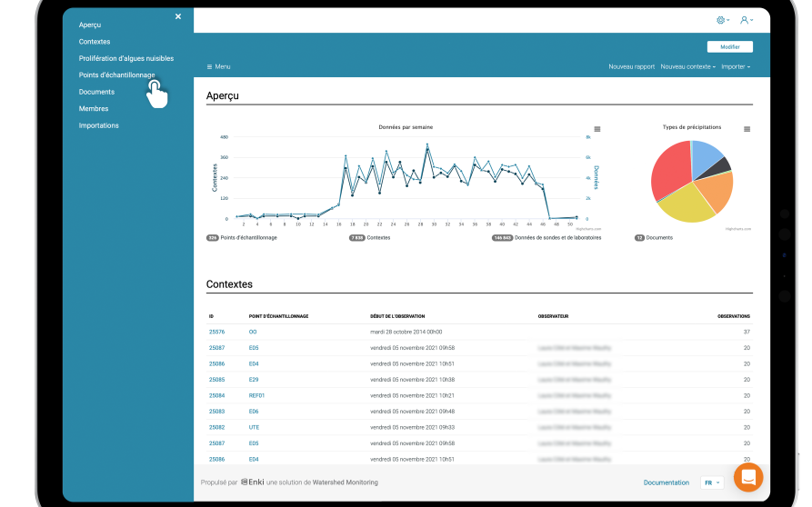Screen dimensions: 812x507
Task: Open chart menu for Types de précipitations
Action: [747, 129]
